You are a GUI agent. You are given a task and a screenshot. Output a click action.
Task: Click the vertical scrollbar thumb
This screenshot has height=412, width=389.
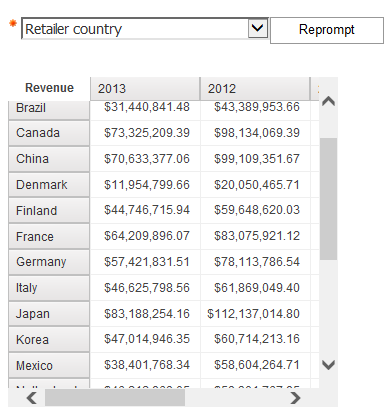[328, 199]
